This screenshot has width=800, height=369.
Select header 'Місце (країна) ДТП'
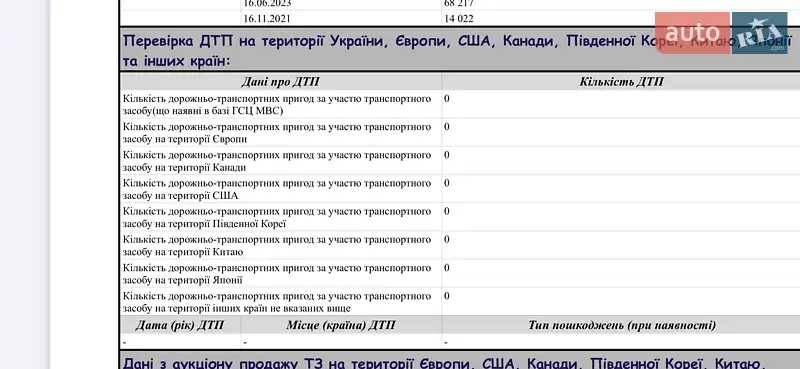341,325
